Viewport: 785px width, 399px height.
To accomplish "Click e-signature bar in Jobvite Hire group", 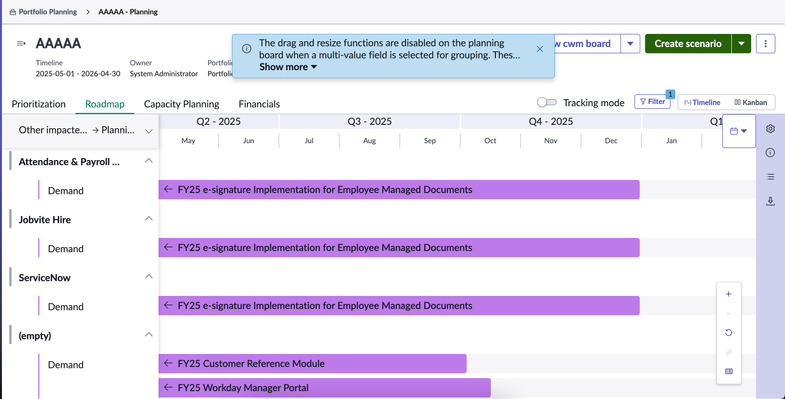I will click(399, 248).
